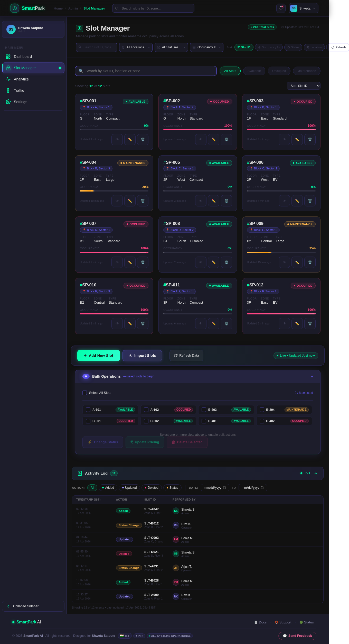Delete slot SP-008 using trash icon

227,262
